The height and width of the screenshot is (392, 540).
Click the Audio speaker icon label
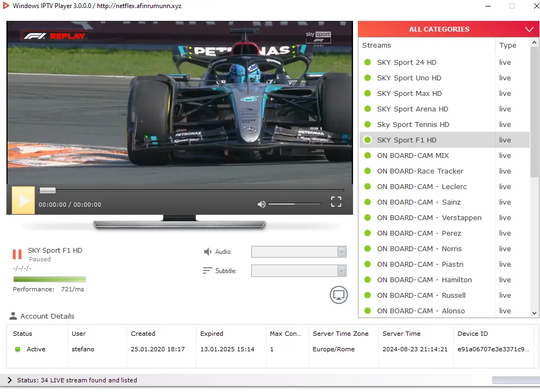click(x=207, y=252)
